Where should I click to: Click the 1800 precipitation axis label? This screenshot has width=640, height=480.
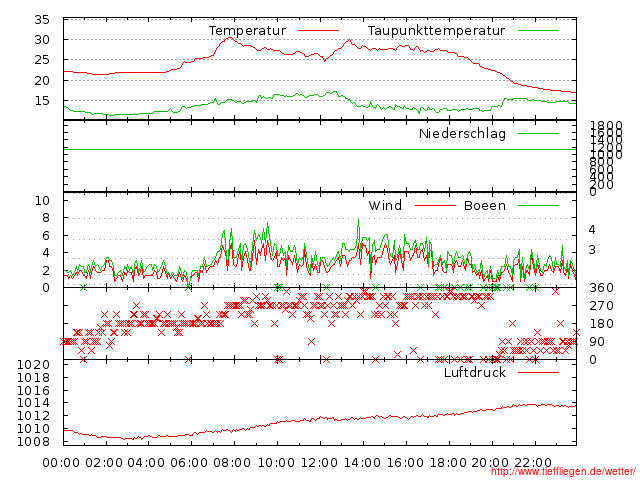tap(604, 126)
